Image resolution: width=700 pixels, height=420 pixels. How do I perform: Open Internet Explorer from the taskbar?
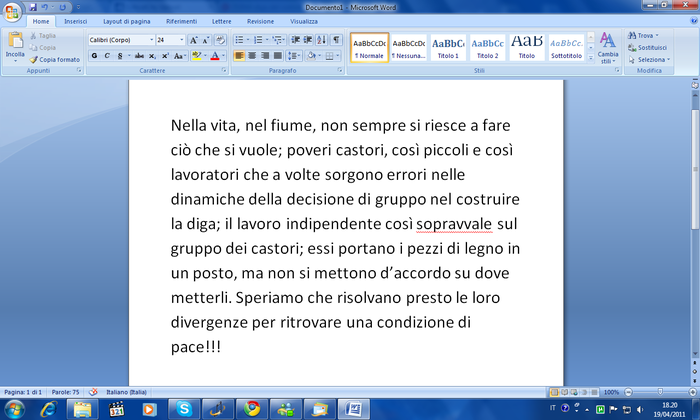point(48,409)
